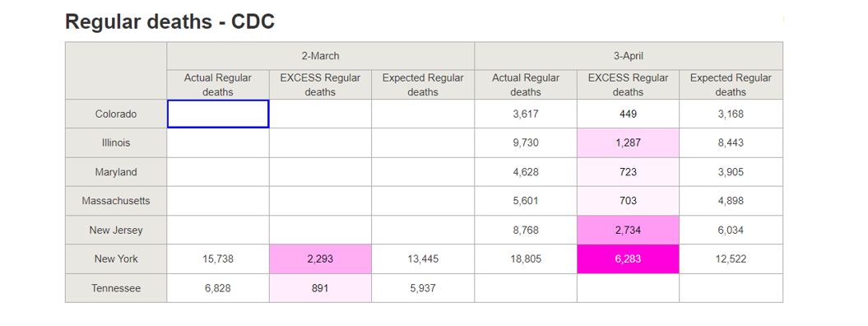868x326 pixels.
Task: Click the bright magenta 6,283 cell
Action: (x=629, y=259)
